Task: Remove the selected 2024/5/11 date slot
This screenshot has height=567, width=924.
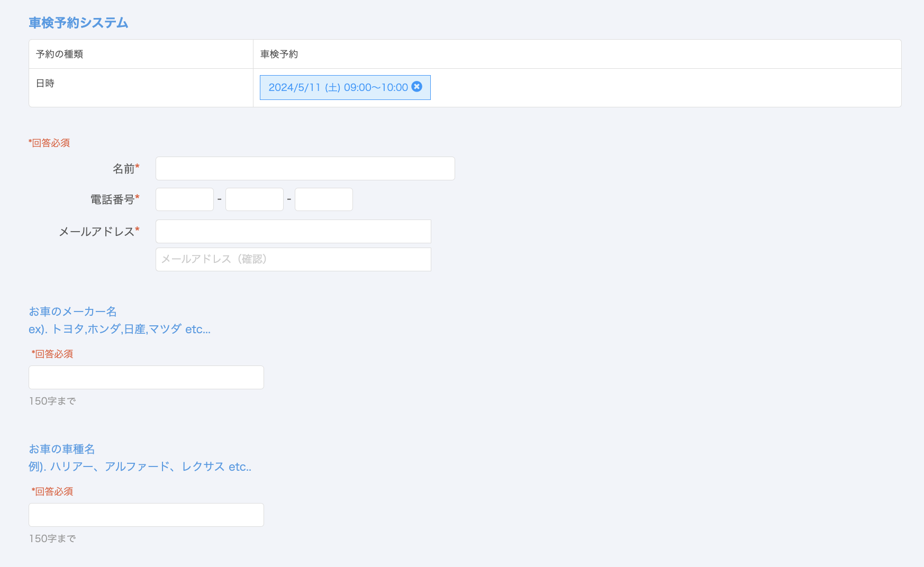Action: point(417,87)
